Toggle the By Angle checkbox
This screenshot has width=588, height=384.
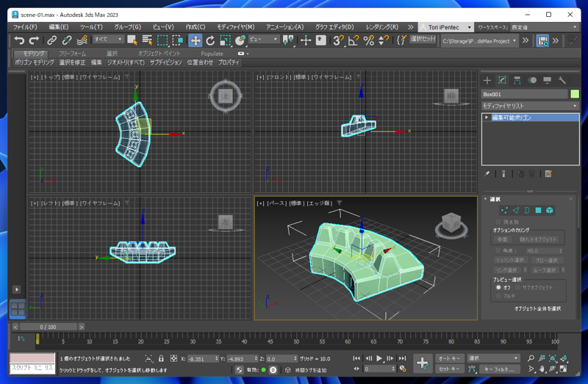498,250
